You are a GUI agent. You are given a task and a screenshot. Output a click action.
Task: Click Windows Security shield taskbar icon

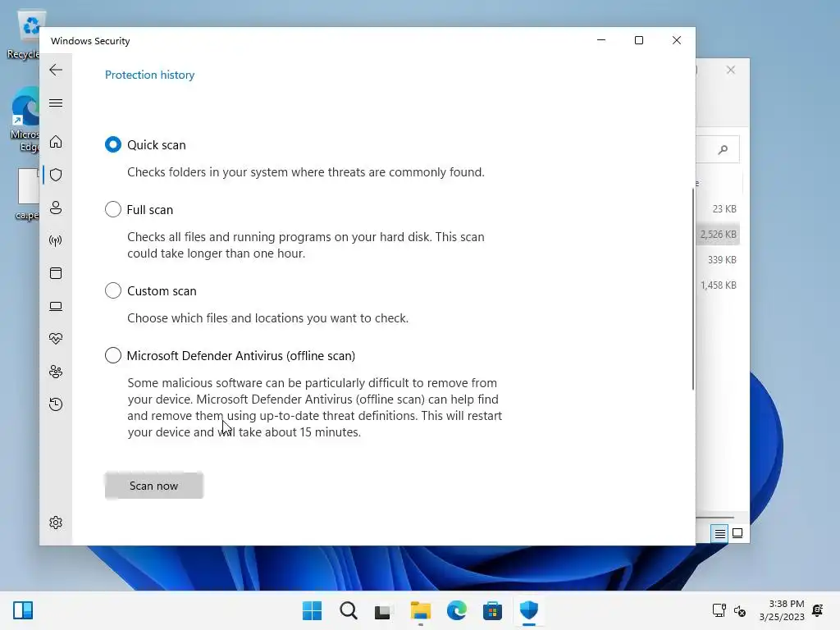tap(529, 610)
